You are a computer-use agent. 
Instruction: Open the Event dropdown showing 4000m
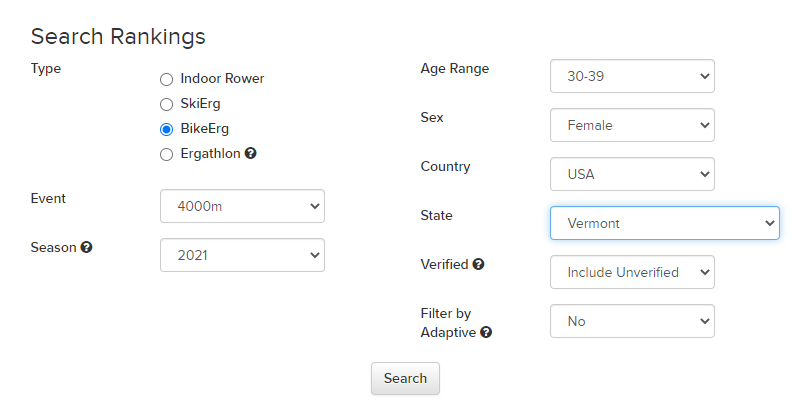tap(242, 206)
